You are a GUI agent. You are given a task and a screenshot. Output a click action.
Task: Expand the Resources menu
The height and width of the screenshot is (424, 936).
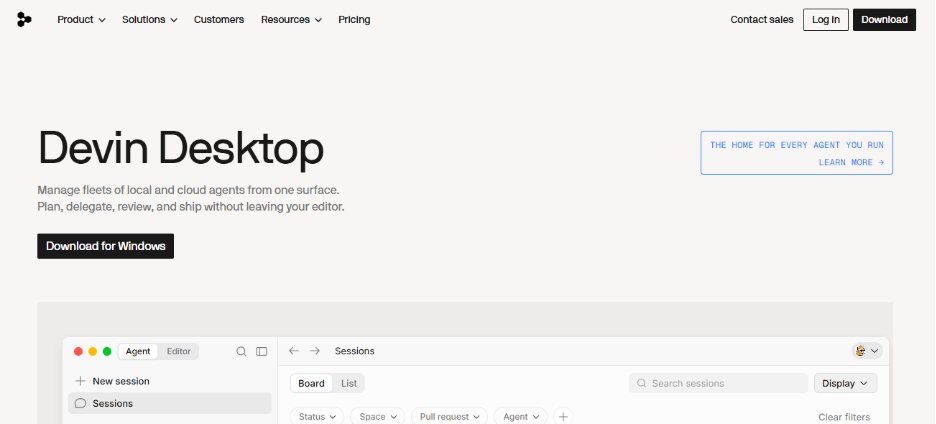click(x=291, y=20)
